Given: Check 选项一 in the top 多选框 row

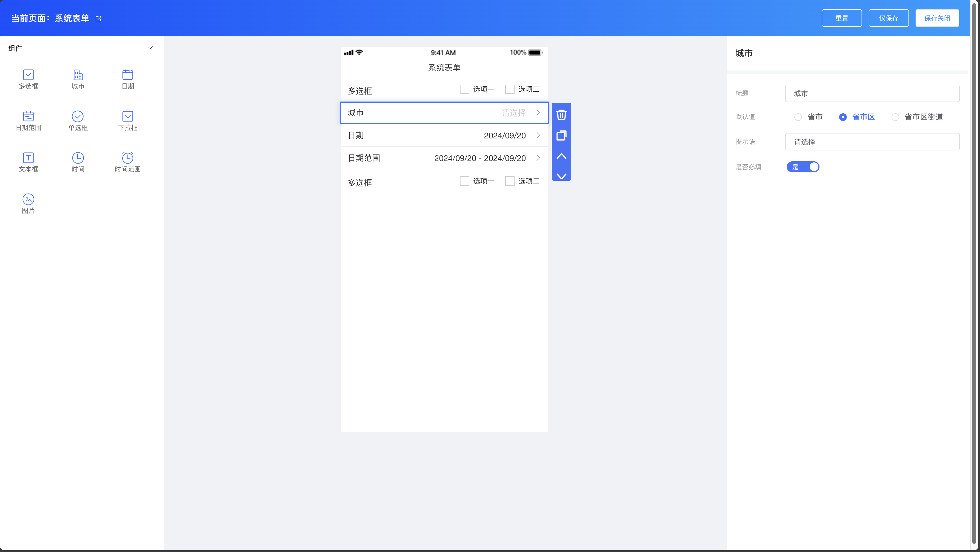Looking at the screenshot, I should pyautogui.click(x=464, y=89).
